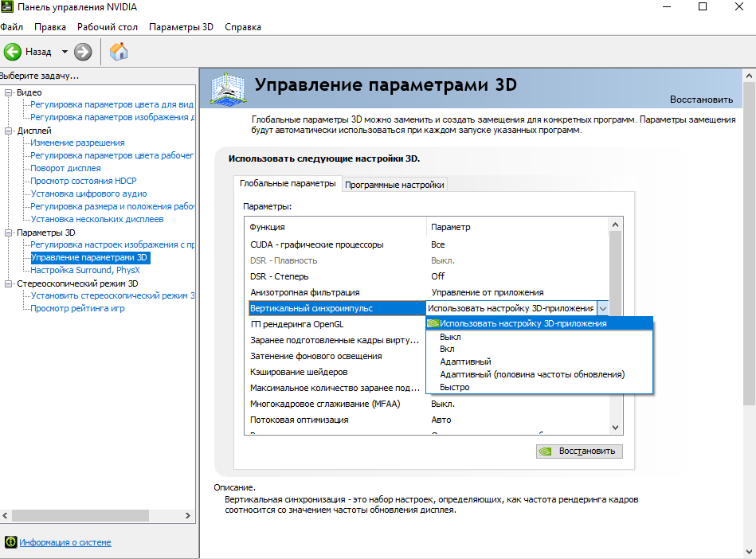The height and width of the screenshot is (559, 756).
Task: Select Затенение фонового освещения row
Action: pyautogui.click(x=336, y=356)
